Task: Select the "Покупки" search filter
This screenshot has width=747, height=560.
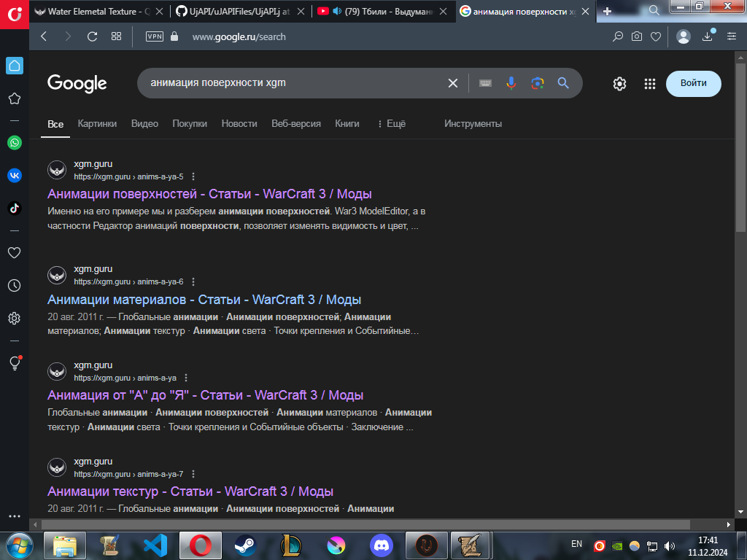Action: [x=190, y=124]
